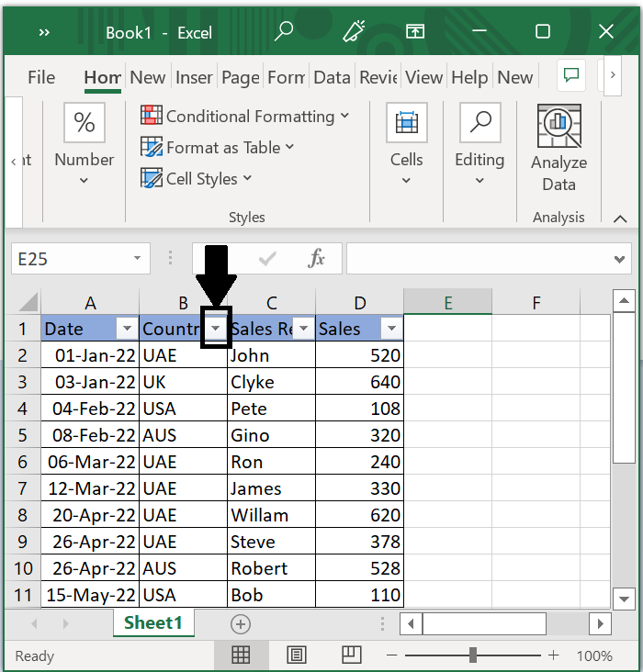
Task: Click the Select All corner triangle
Action: pos(28,301)
